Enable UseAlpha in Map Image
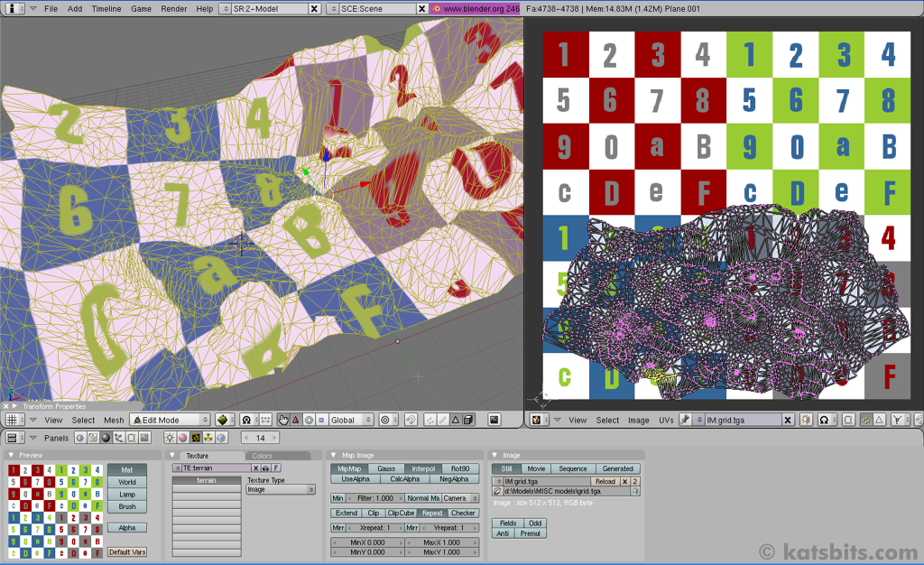 click(x=356, y=479)
